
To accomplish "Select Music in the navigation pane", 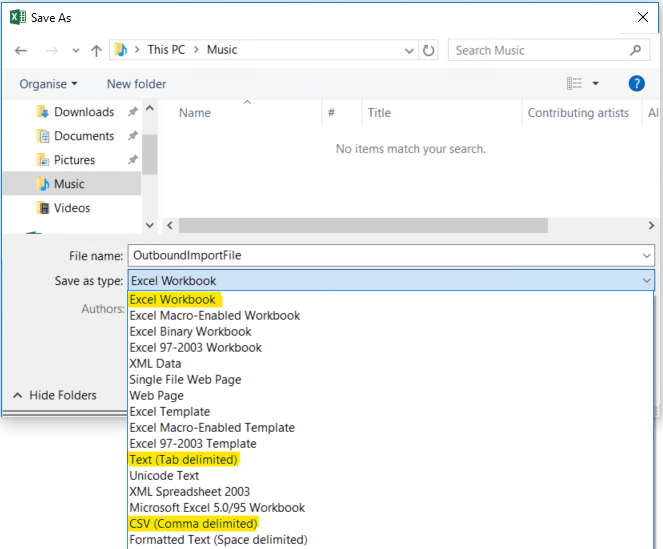I will coord(72,184).
